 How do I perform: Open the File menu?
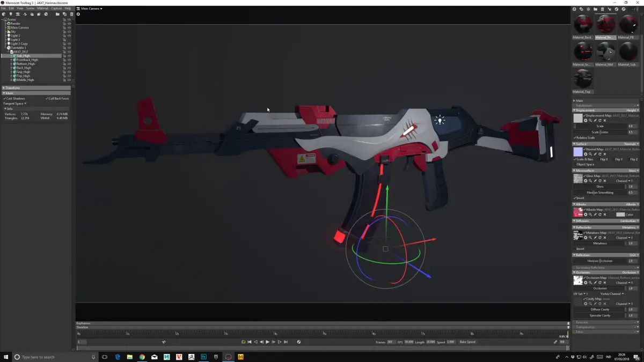(4, 9)
